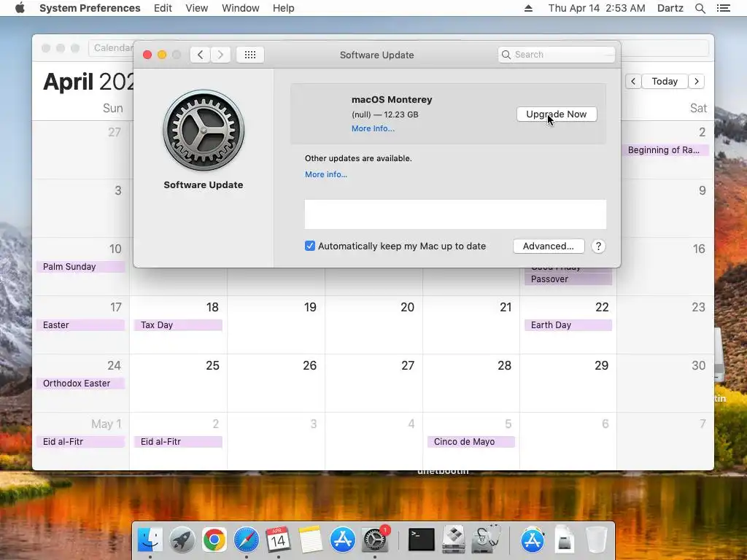Click the large Software Update gear icon
This screenshot has width=747, height=560.
(x=204, y=131)
